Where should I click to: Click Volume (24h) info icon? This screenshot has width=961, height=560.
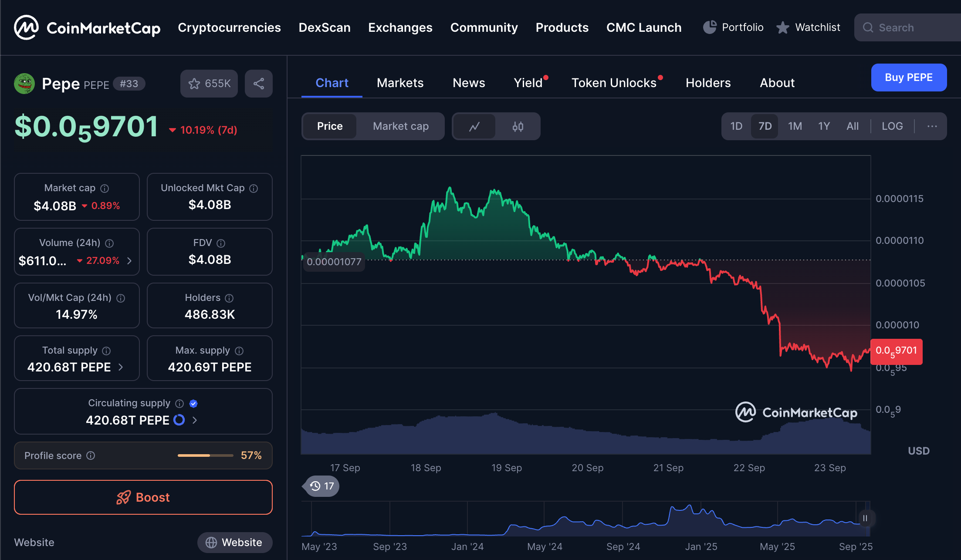pyautogui.click(x=109, y=243)
